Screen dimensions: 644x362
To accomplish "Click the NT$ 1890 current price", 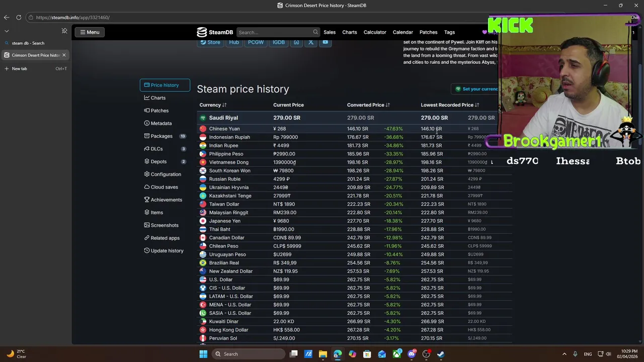I will 284,204.
